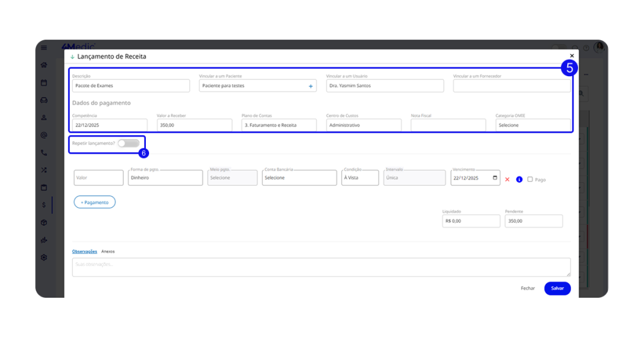Open the settings gear in sidebar
Screen dimensions: 644x338
(x=44, y=257)
